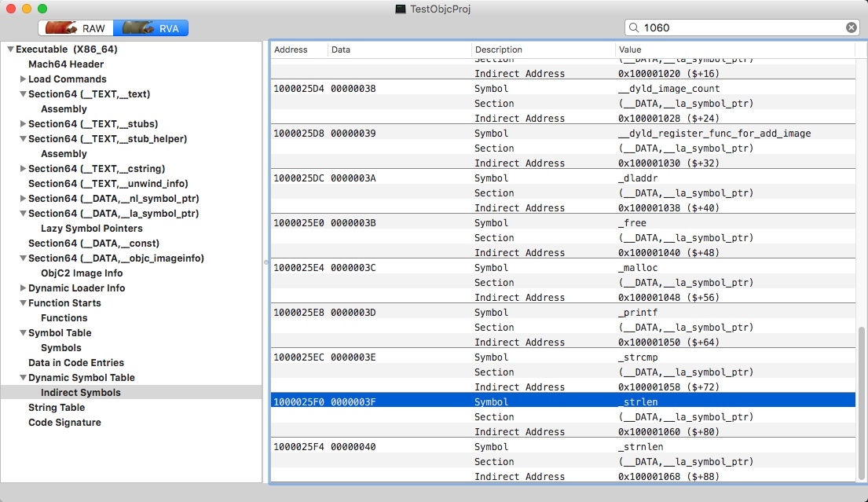Expand the Dynamic Loader Info node
The image size is (868, 502).
click(23, 288)
